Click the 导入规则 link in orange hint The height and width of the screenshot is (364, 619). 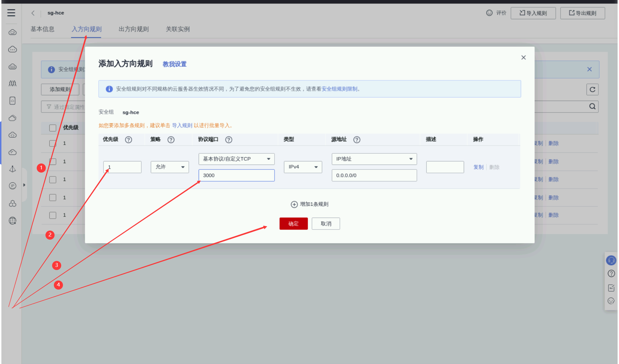[182, 125]
